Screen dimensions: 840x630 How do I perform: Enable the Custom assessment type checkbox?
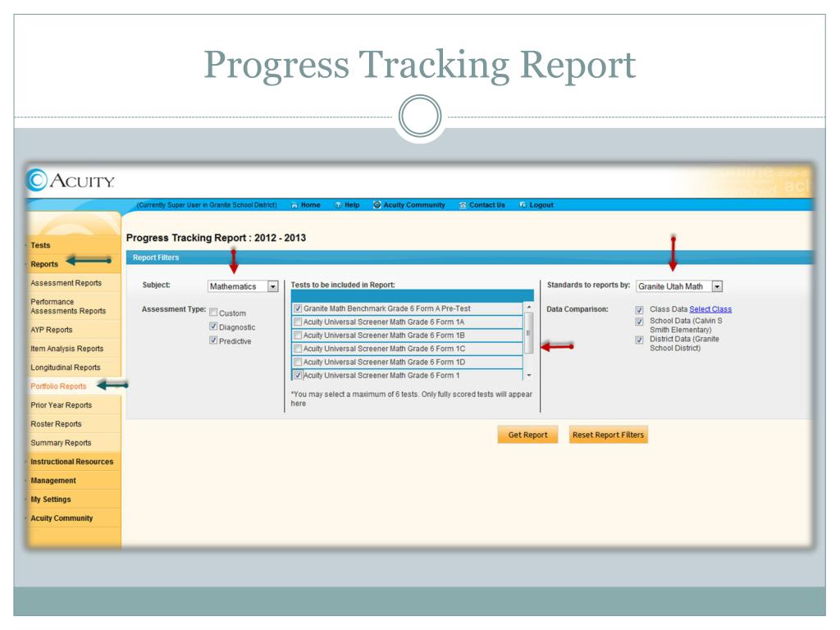(x=213, y=313)
